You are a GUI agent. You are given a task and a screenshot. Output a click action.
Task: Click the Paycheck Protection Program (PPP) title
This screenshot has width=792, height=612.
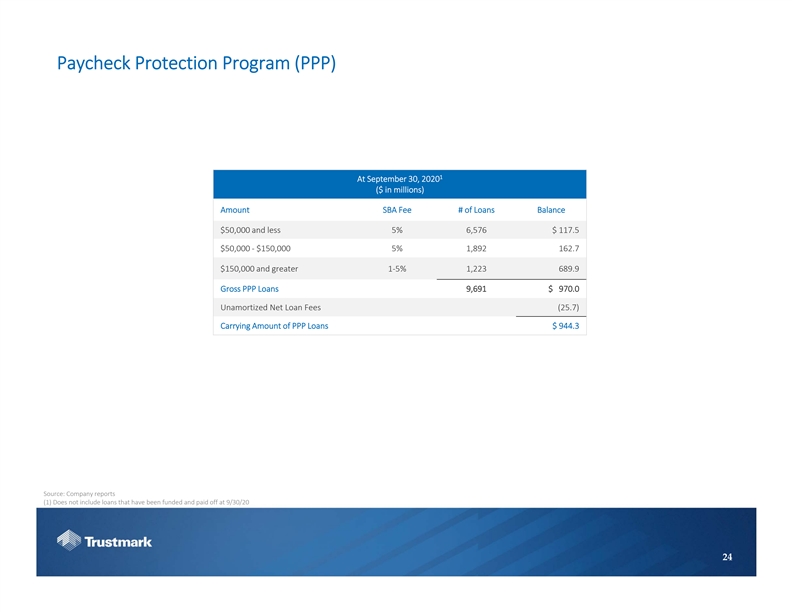coord(195,63)
